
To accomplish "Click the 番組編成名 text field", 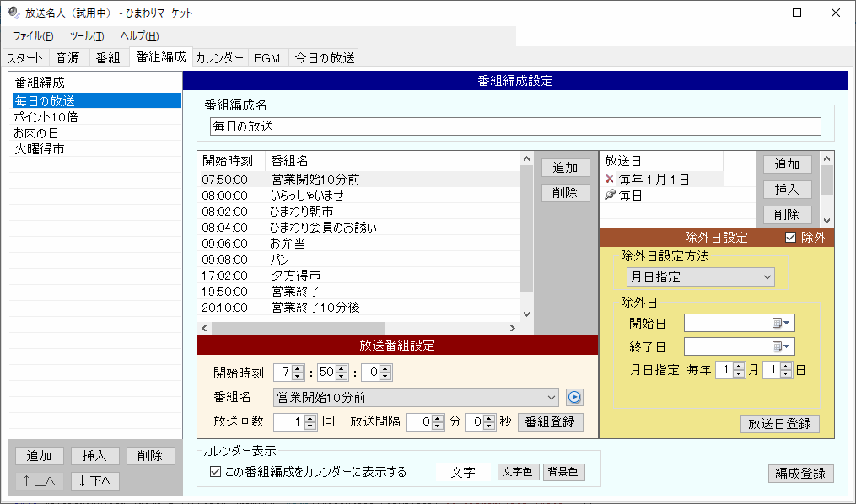I will point(514,126).
